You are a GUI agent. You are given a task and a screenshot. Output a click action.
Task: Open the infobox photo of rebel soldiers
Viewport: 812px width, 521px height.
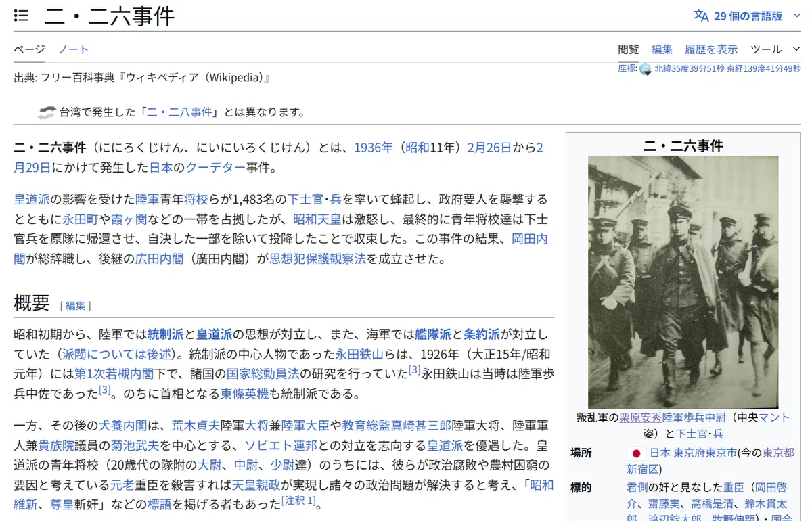[683, 282]
